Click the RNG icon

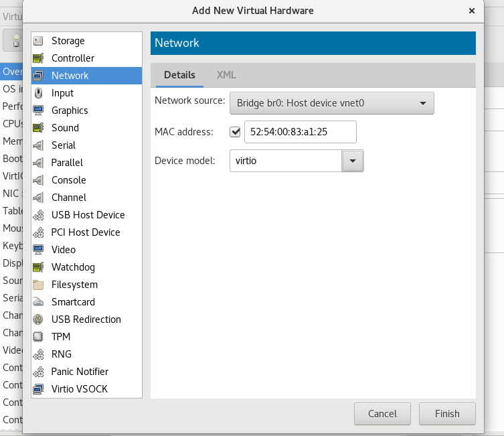pyautogui.click(x=38, y=354)
